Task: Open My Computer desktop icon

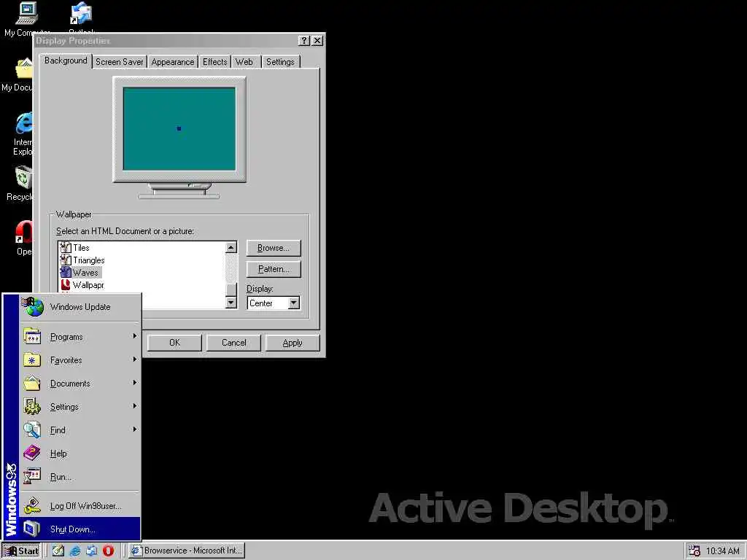Action: tap(26, 13)
